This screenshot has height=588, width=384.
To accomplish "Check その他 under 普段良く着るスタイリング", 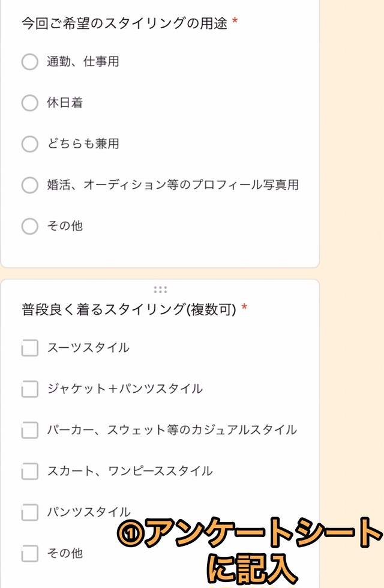I will [29, 554].
